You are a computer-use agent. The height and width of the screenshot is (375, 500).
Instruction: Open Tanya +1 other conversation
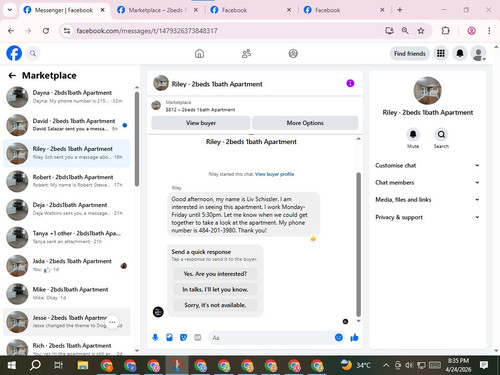67,237
